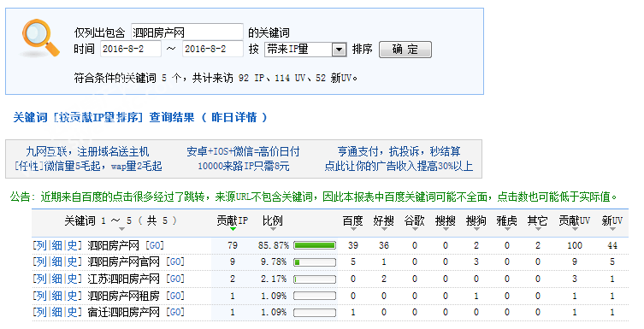Click 史 link for 宿迁泗阳房产网 row
The image size is (644, 329).
tap(73, 312)
